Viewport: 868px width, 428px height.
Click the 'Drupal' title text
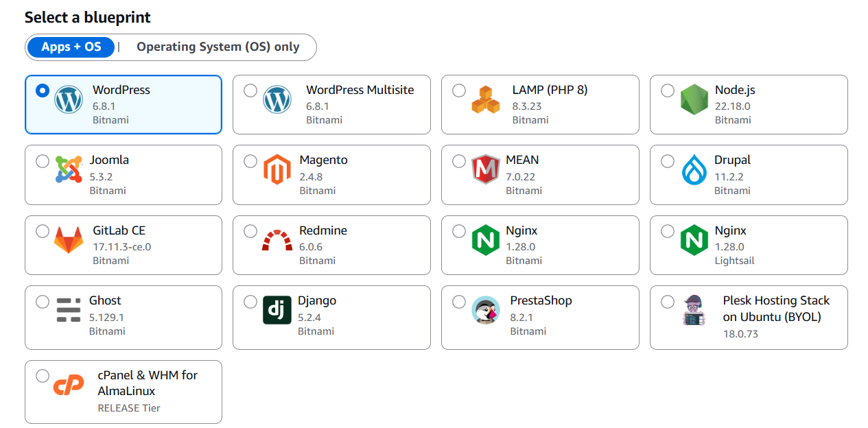pyautogui.click(x=733, y=160)
